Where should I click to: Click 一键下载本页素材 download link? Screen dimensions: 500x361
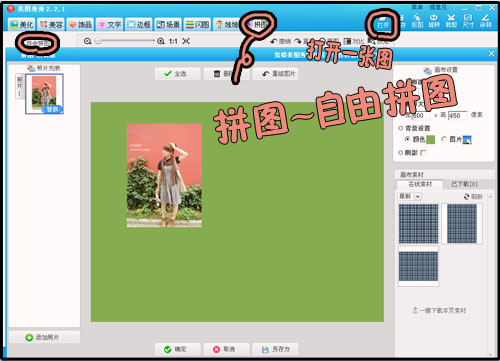(439, 310)
